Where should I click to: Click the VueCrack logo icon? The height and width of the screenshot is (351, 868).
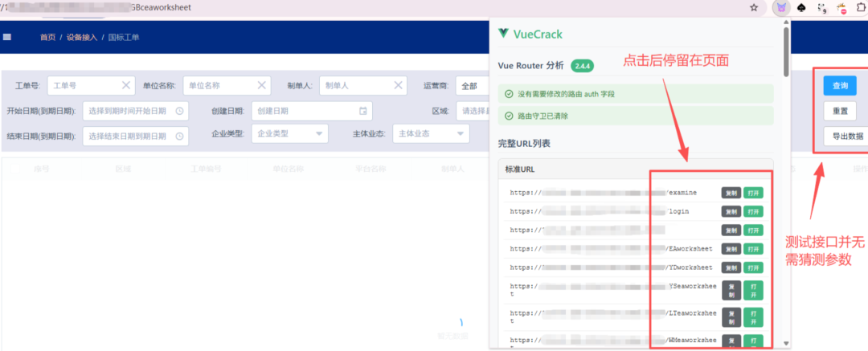click(x=503, y=33)
